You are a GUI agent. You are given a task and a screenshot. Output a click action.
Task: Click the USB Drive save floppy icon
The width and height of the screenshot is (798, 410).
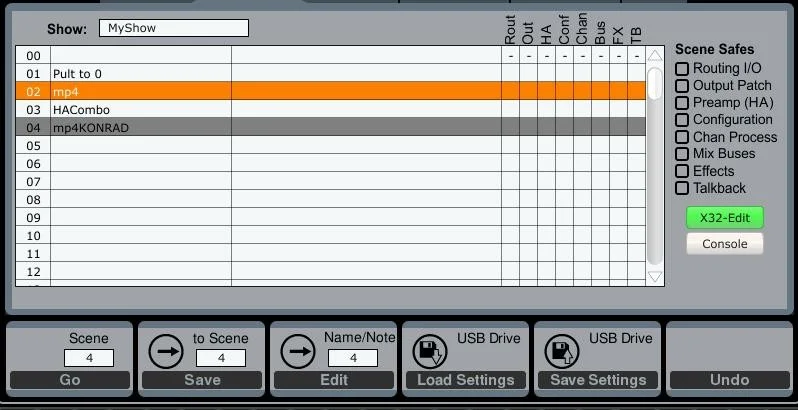click(562, 351)
